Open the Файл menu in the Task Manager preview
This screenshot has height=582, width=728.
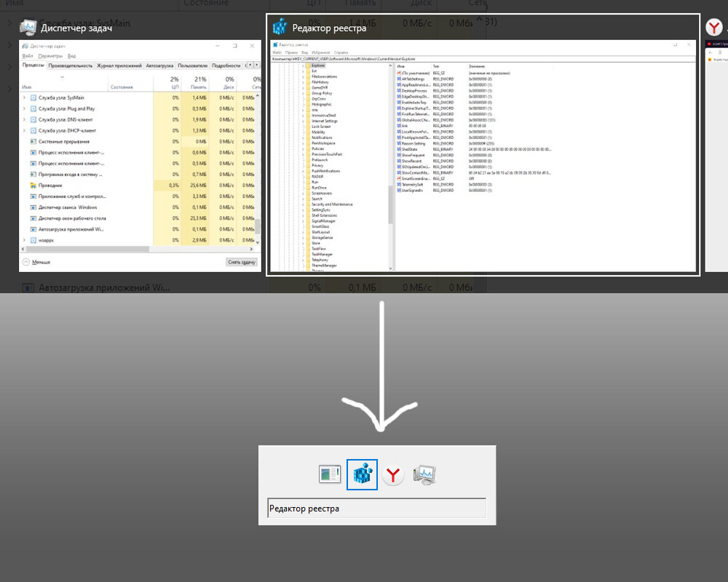click(x=28, y=56)
